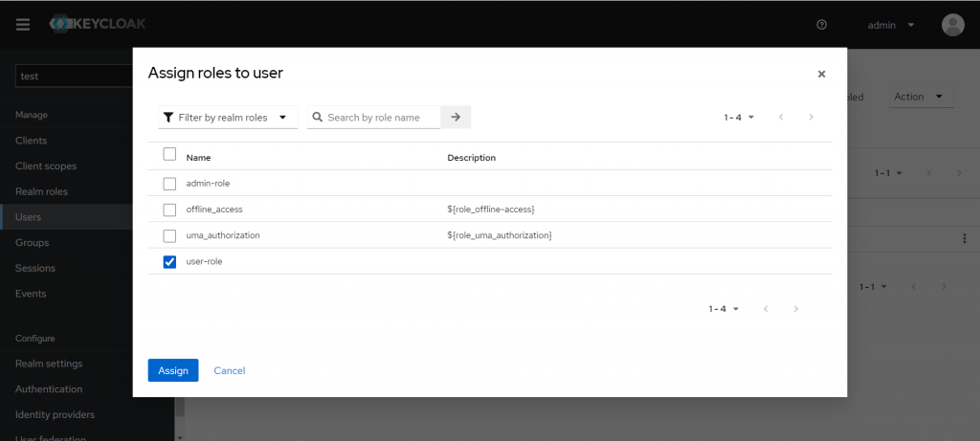
Task: Go to previous page in top pagination
Action: (781, 118)
